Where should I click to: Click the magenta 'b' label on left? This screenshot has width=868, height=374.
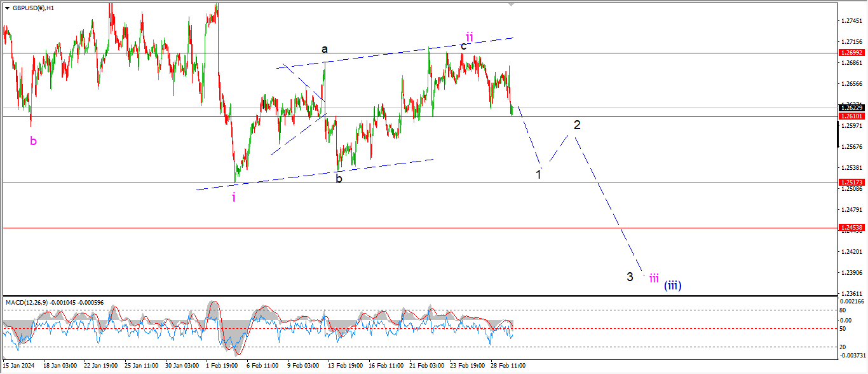33,141
